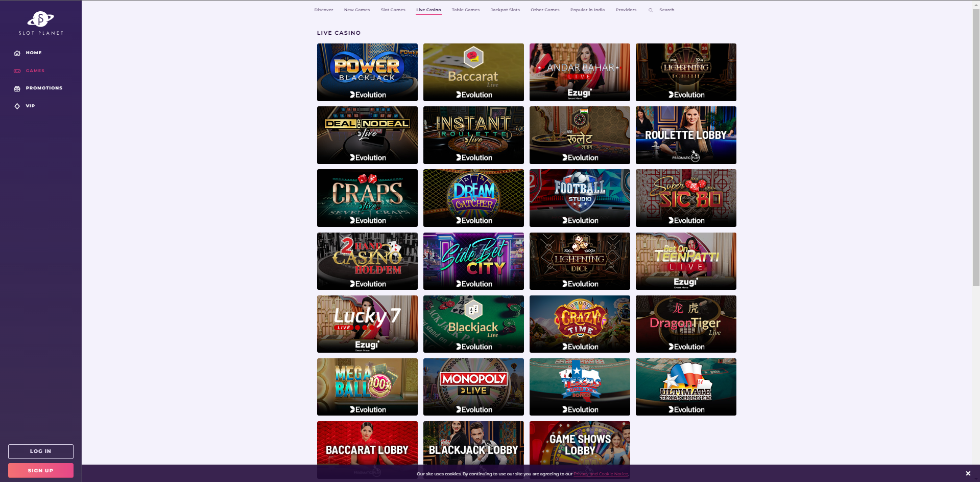This screenshot has height=482, width=980.
Task: Open Super Sic Bo tile
Action: pos(686,198)
